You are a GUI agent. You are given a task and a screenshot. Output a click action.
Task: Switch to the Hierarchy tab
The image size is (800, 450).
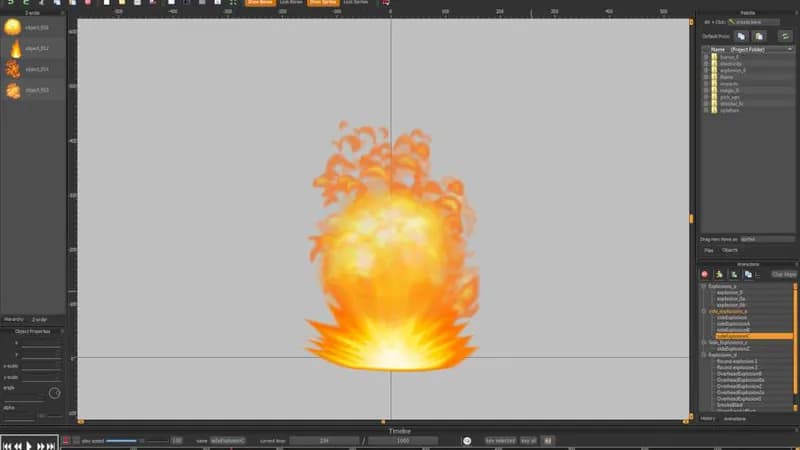tap(14, 319)
